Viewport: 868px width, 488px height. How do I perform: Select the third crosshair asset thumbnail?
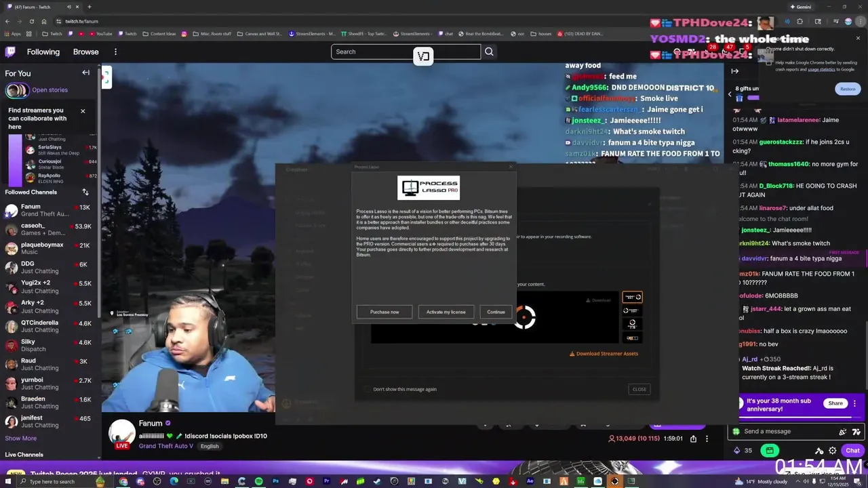pos(632,324)
